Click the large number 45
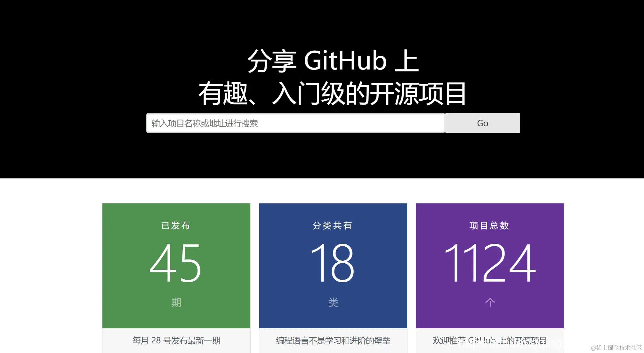This screenshot has height=353, width=644. coord(176,263)
